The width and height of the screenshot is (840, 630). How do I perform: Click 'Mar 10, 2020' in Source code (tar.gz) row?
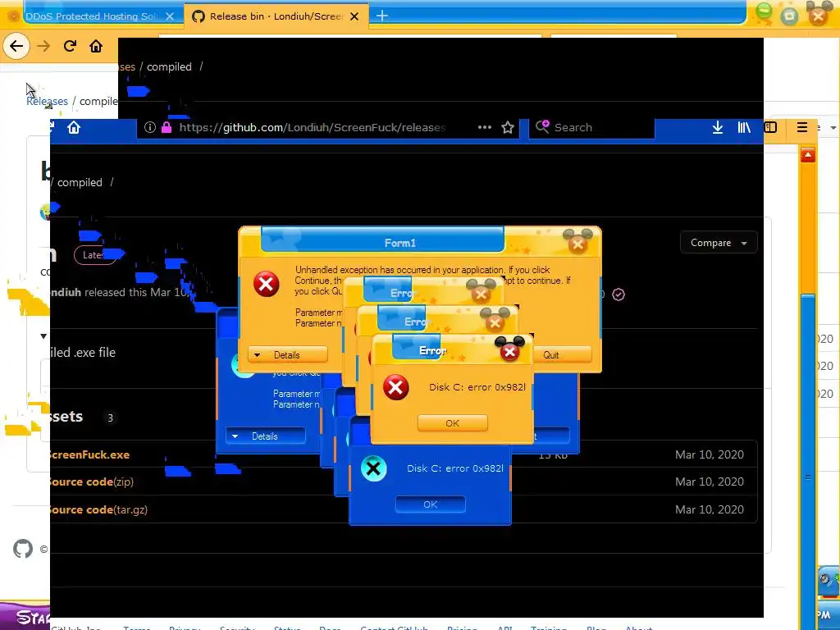point(710,509)
